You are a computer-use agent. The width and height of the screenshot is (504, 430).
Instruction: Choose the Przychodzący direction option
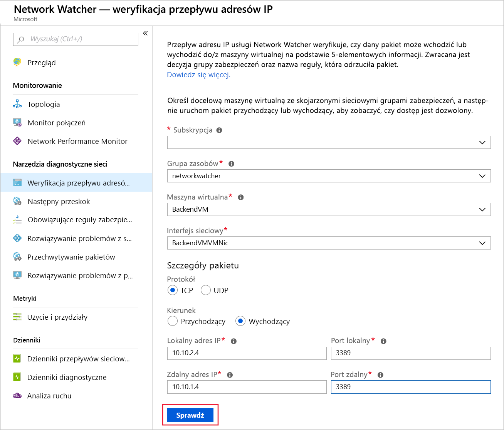click(x=173, y=321)
